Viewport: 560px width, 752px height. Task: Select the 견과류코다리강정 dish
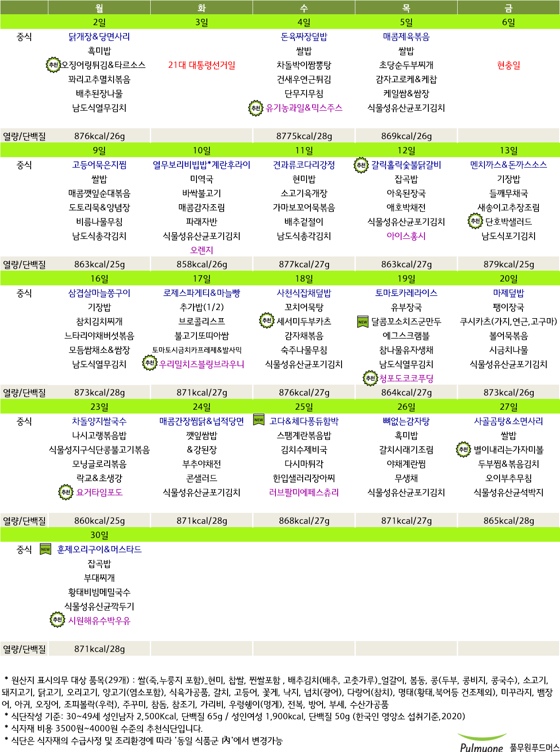click(304, 165)
